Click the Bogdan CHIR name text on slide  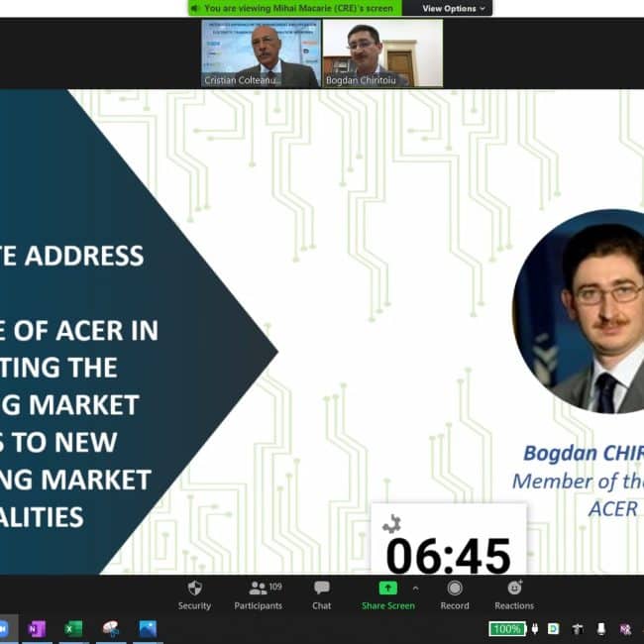(x=584, y=453)
